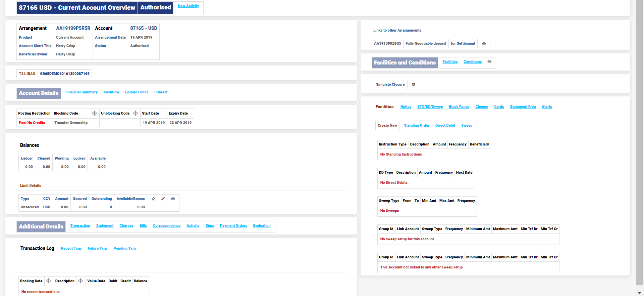Click the arrows icon next to Unblocking Code
This screenshot has height=296, width=644.
[136, 113]
